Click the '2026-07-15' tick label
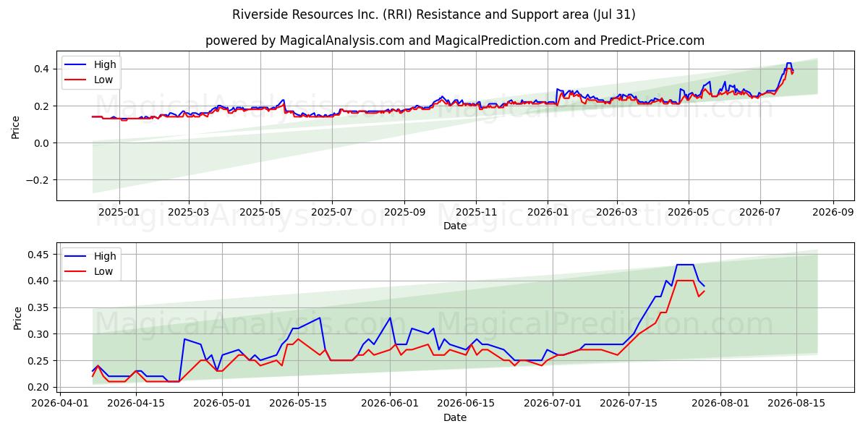This screenshot has width=868, height=434. [629, 404]
